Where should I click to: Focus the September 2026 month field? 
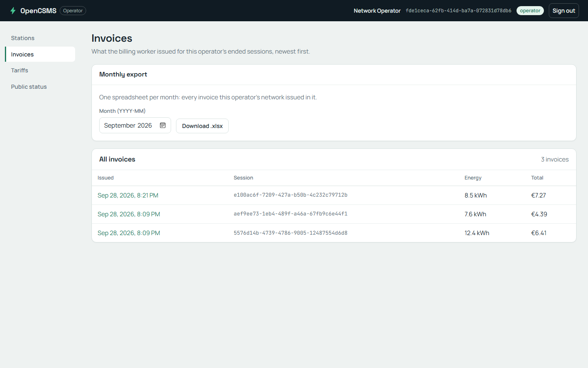(135, 126)
